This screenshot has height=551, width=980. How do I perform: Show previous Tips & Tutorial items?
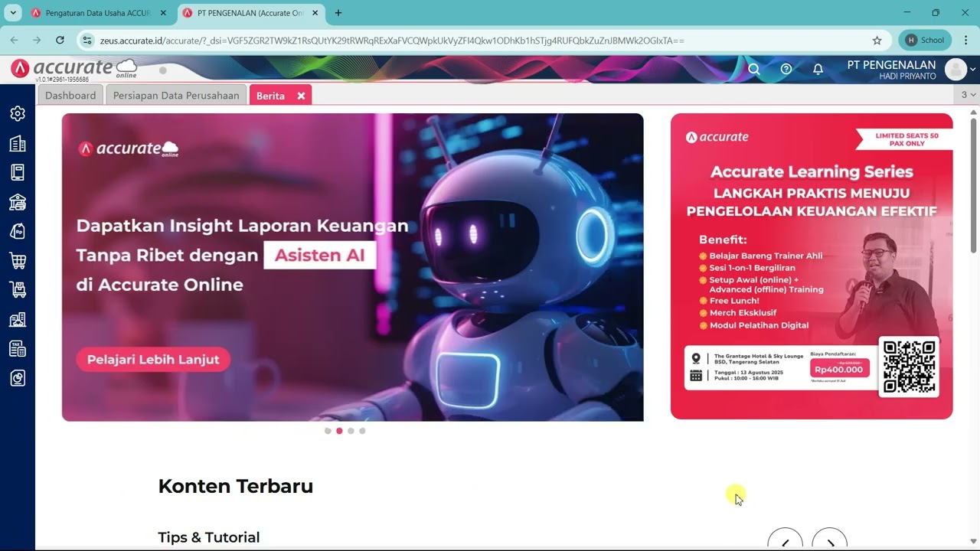point(786,539)
